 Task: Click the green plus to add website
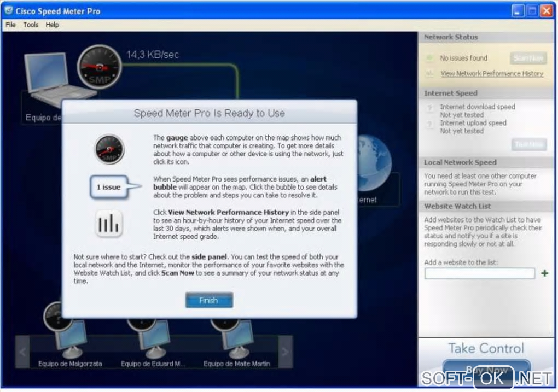544,273
